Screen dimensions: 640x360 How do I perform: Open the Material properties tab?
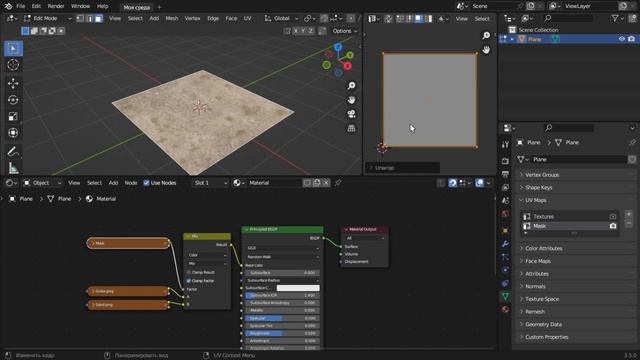point(505,309)
